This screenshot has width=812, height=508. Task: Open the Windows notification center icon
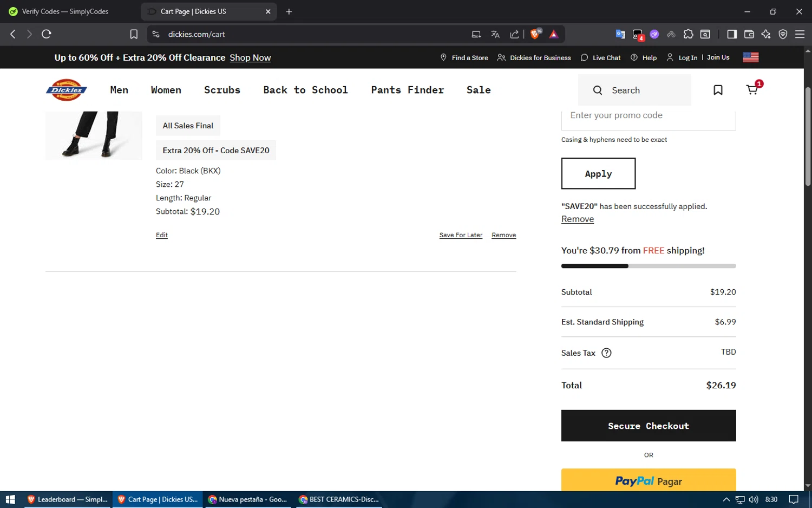794,499
